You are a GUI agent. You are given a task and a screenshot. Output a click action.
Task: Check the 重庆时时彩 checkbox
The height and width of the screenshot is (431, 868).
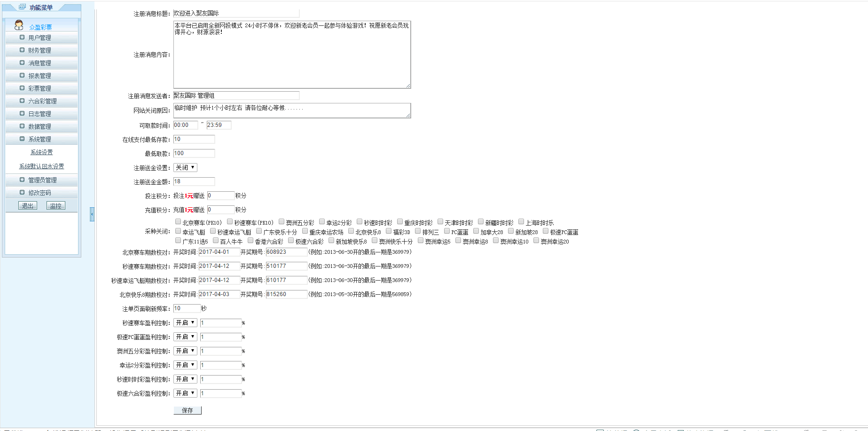click(400, 221)
